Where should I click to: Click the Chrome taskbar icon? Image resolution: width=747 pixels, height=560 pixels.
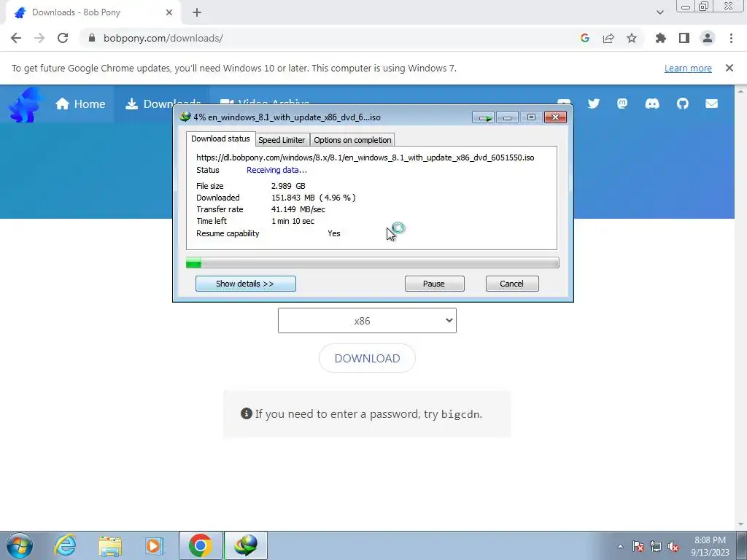[201, 545]
